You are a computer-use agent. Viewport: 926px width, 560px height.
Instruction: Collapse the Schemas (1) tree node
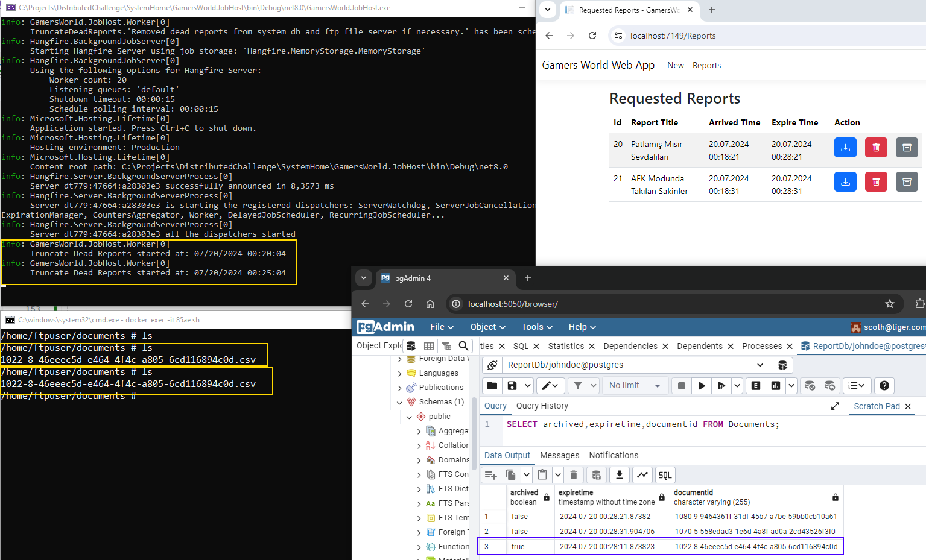pos(399,402)
